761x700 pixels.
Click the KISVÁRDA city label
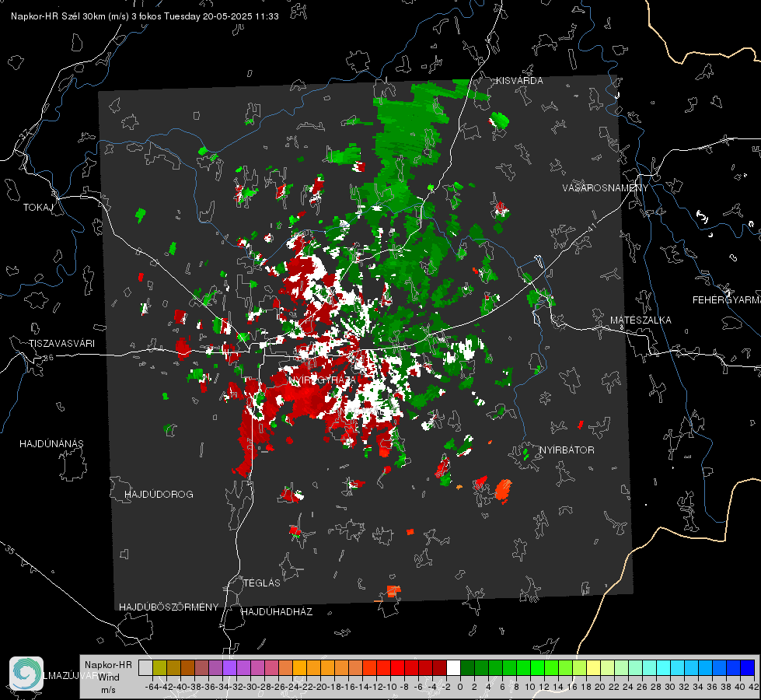coord(518,81)
